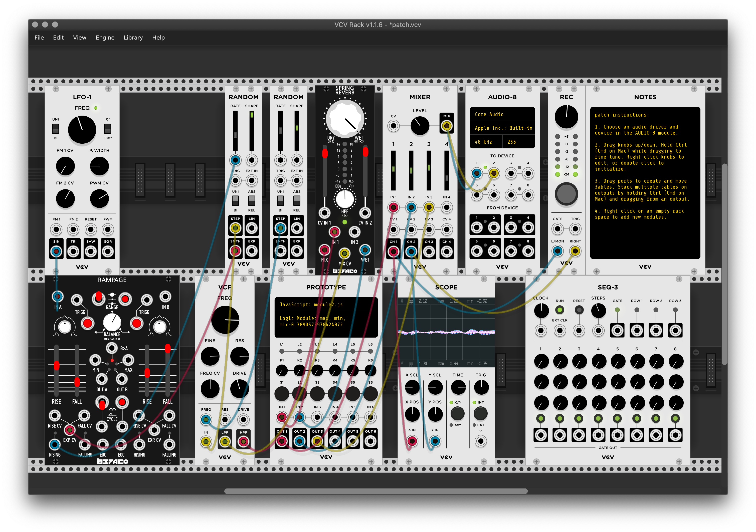Click SEQ-3 RESET button
This screenshot has width=756, height=532.
[x=579, y=310]
